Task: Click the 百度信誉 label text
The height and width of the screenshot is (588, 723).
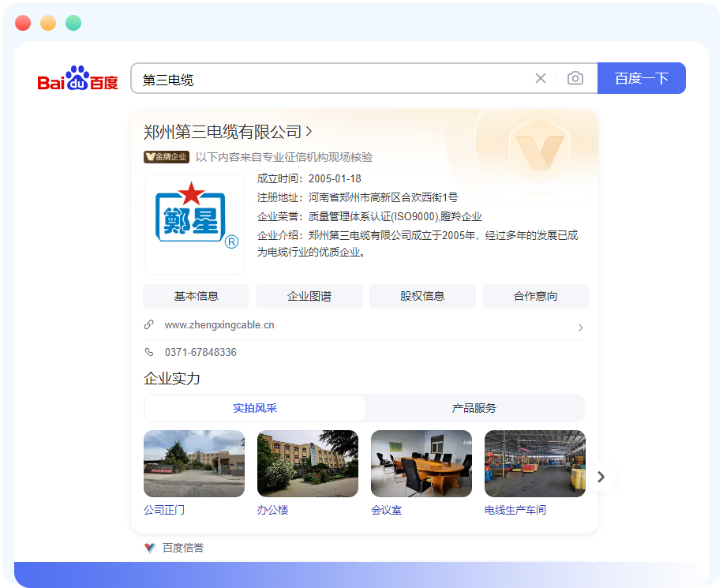Action: pyautogui.click(x=183, y=548)
